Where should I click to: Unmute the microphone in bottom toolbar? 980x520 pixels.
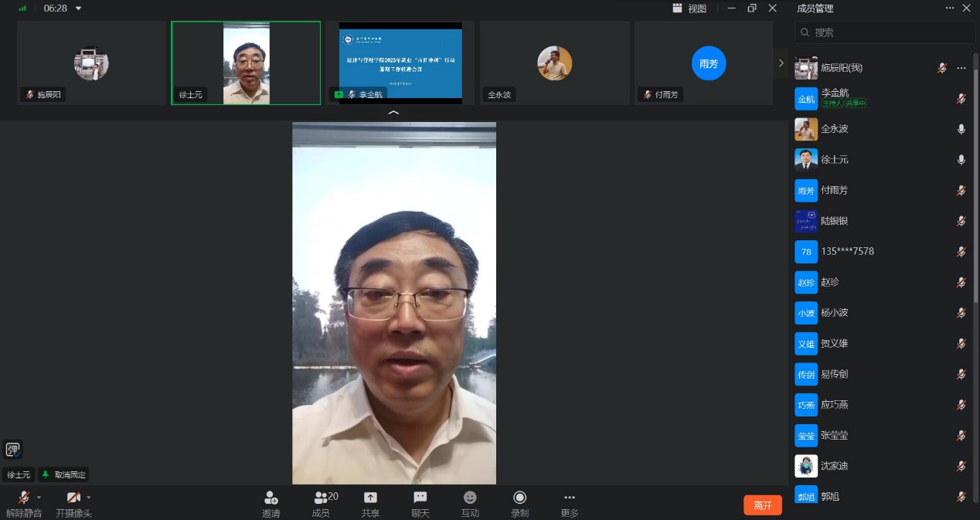tap(24, 498)
